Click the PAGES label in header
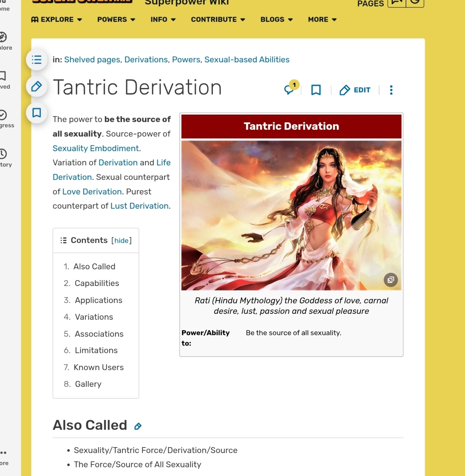465x476 pixels. (x=370, y=4)
